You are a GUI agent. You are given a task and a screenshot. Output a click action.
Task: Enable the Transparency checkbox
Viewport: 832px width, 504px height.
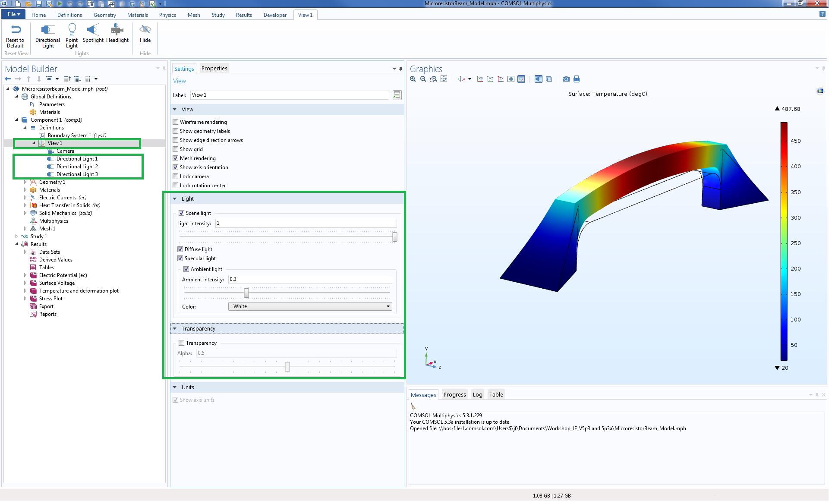182,343
